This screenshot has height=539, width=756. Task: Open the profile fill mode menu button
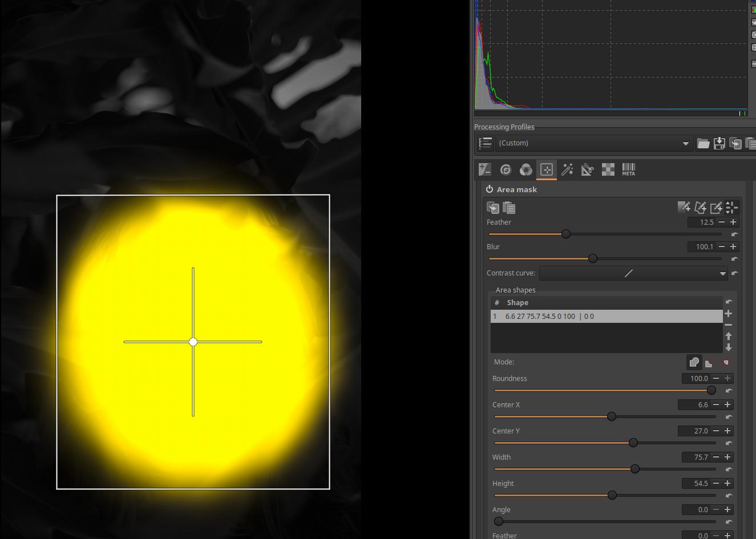coord(486,143)
